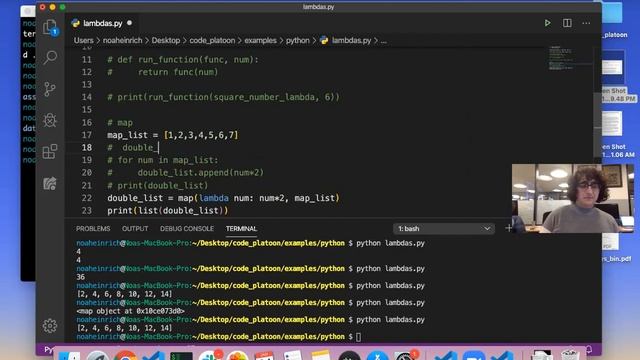Place cursor in 'map_list = [1,2,3,4,5,6,7]' line

pos(173,135)
